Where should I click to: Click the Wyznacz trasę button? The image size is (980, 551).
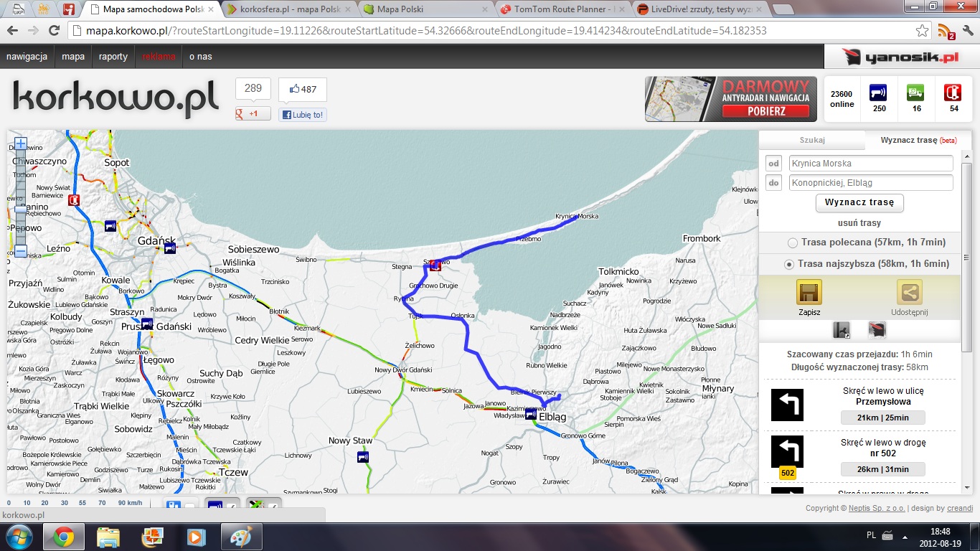(x=859, y=202)
